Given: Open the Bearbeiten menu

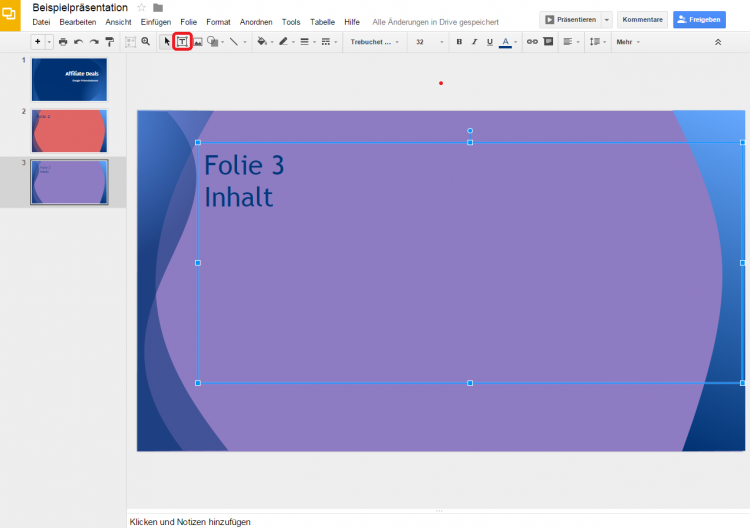Looking at the screenshot, I should pos(77,22).
